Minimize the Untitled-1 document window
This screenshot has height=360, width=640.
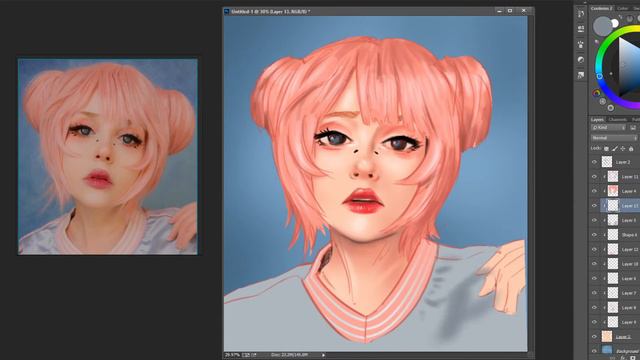[x=499, y=11]
